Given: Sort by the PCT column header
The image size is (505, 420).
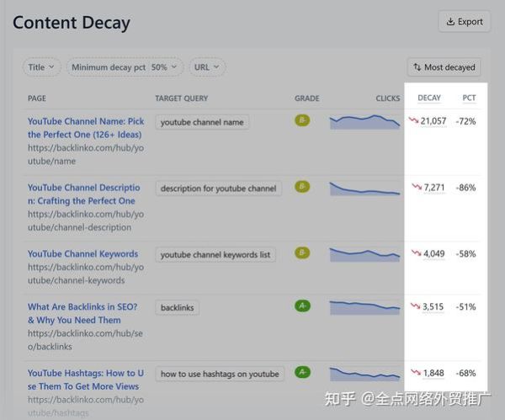Looking at the screenshot, I should 469,98.
